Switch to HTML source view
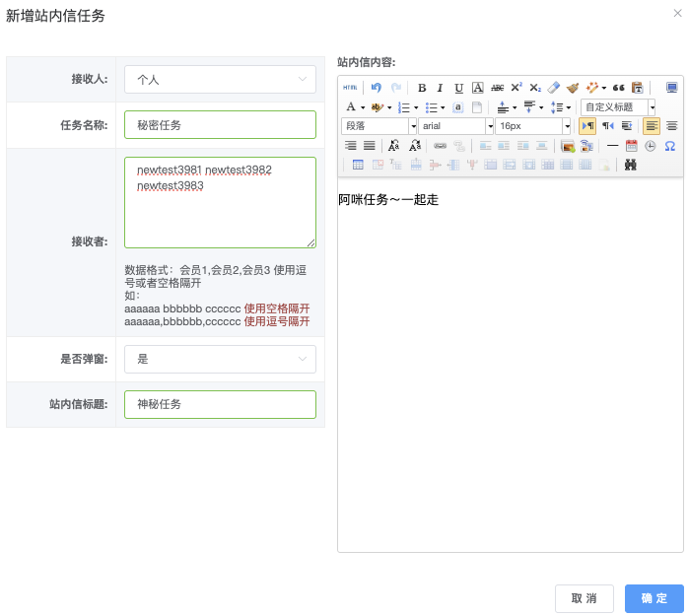The image size is (688, 616). [x=350, y=88]
